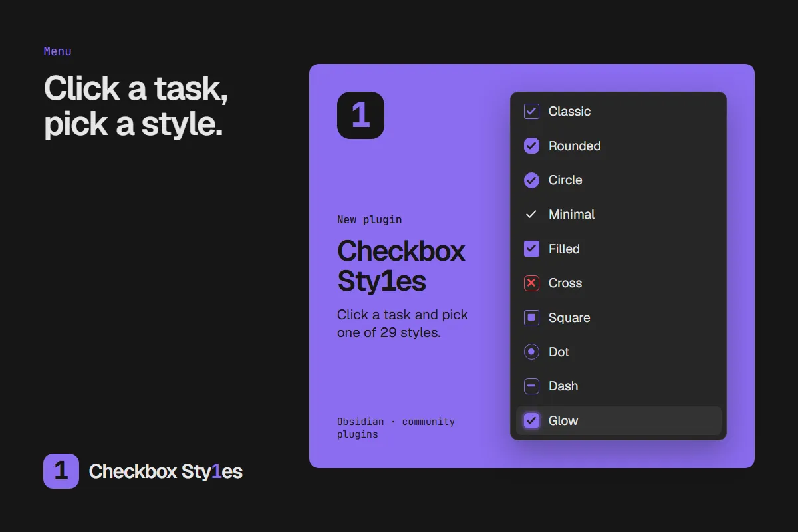Pick the Cross menu label
This screenshot has width=798, height=532.
pyautogui.click(x=565, y=283)
